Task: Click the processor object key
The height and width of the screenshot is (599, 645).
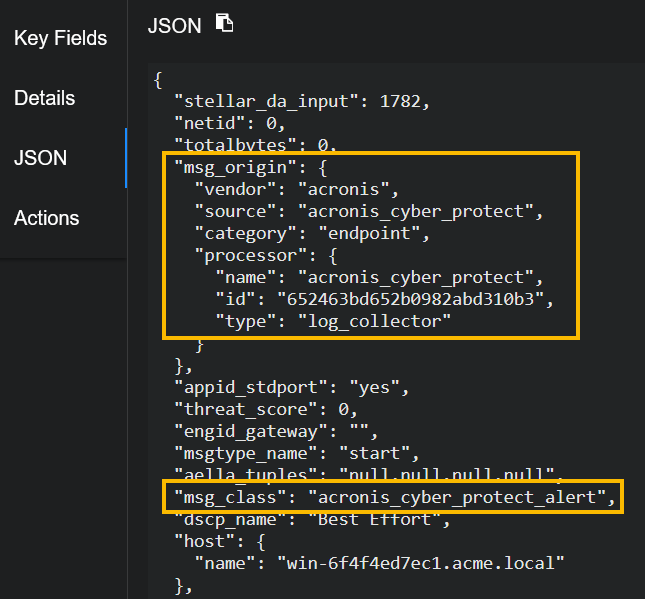Action: tap(238, 255)
